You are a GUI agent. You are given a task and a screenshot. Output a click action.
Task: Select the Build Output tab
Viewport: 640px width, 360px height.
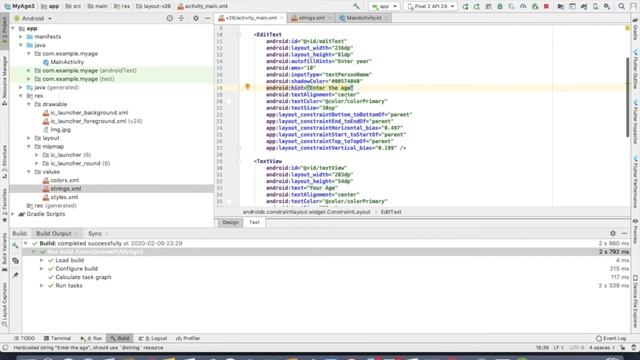[54, 233]
